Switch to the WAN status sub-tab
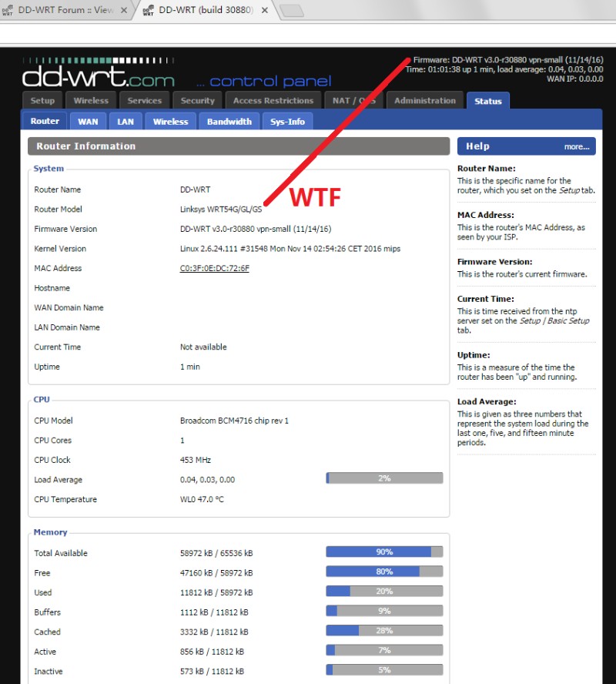Screen dimensions: 616x684 pos(88,121)
